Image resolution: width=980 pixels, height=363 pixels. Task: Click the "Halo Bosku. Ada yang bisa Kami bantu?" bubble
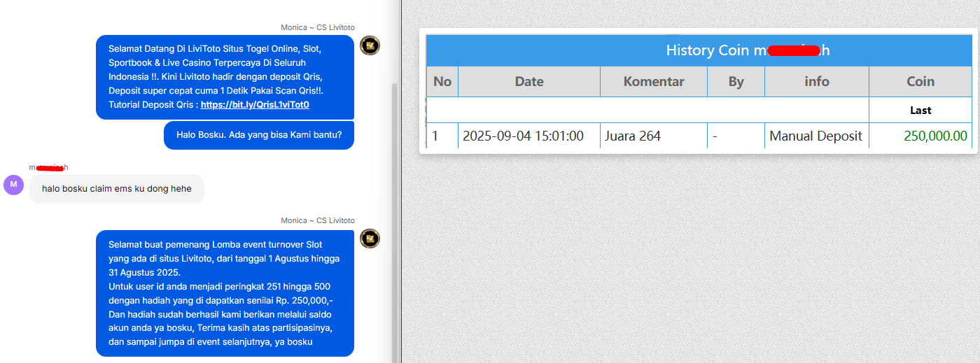coord(259,135)
